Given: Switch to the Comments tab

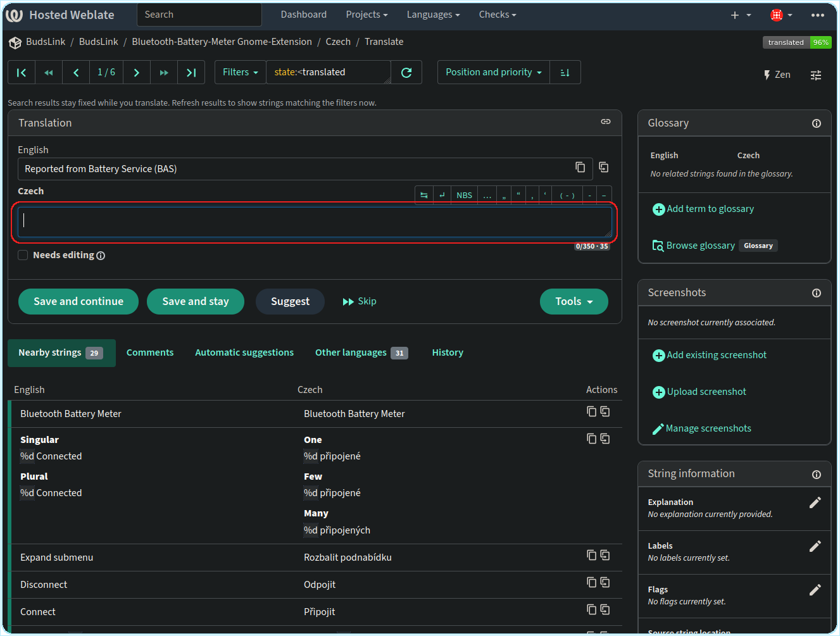Looking at the screenshot, I should point(150,352).
